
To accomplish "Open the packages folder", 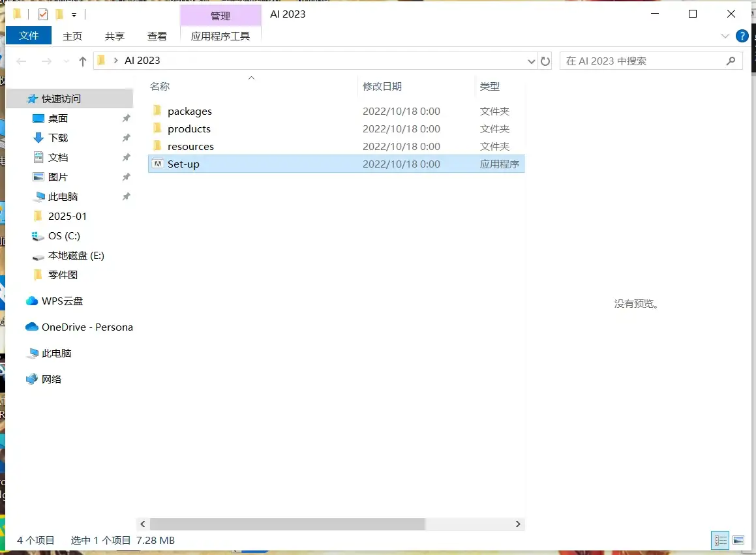I will click(190, 111).
